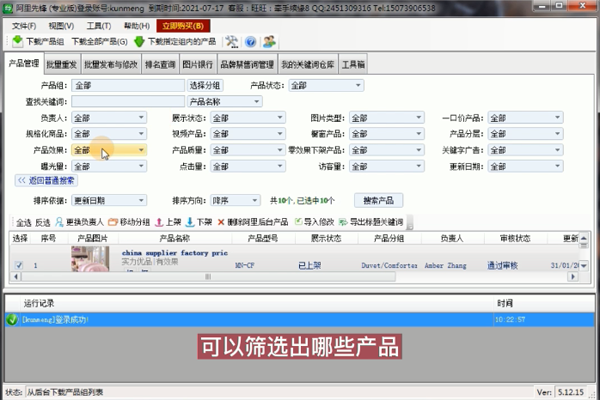Click the 搜索产品 button
The height and width of the screenshot is (400, 600).
383,200
